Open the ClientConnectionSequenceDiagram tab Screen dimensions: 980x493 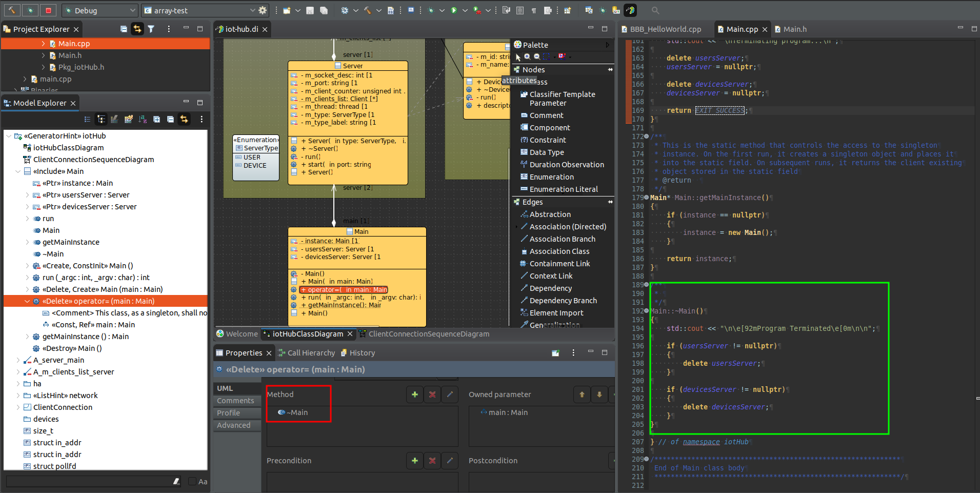[424, 334]
